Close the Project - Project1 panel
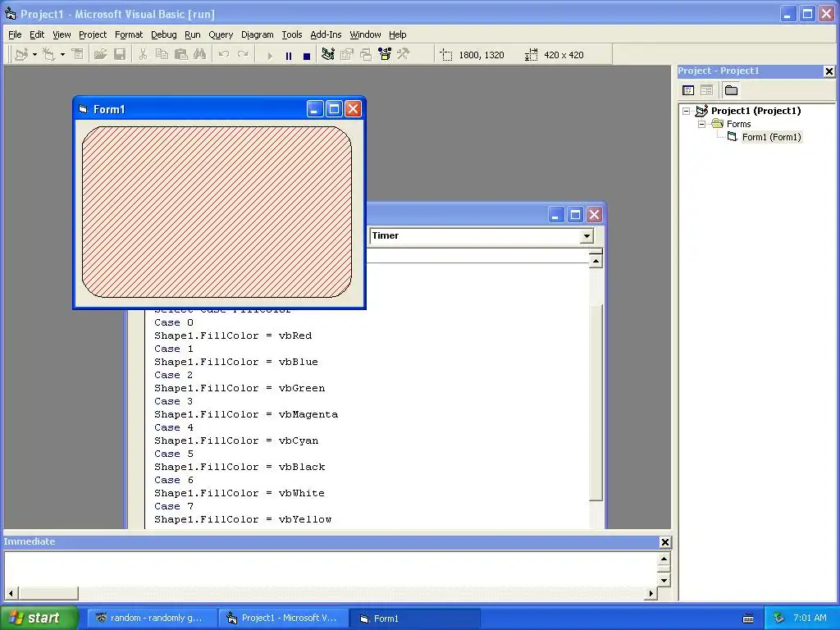Screen dimensions: 840x630 pos(829,71)
